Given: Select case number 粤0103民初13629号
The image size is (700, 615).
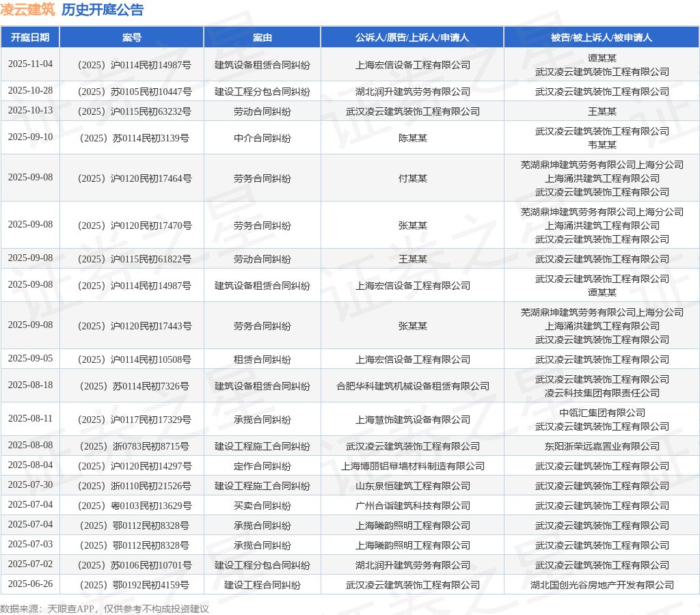Looking at the screenshot, I should point(135,506).
